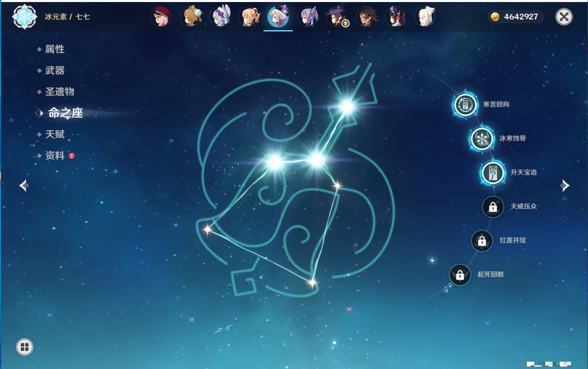
Task: Select Yun Jin avatar with dark hair
Action: [x=396, y=17]
